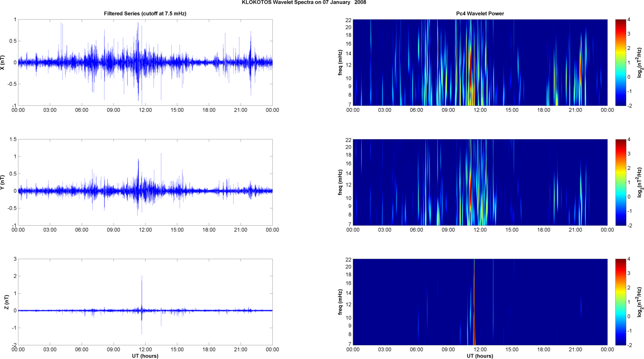Viewport: 644px width, 359px height.
Task: Select the freq (mHz) label of middle spectrogram
Action: [340, 182]
